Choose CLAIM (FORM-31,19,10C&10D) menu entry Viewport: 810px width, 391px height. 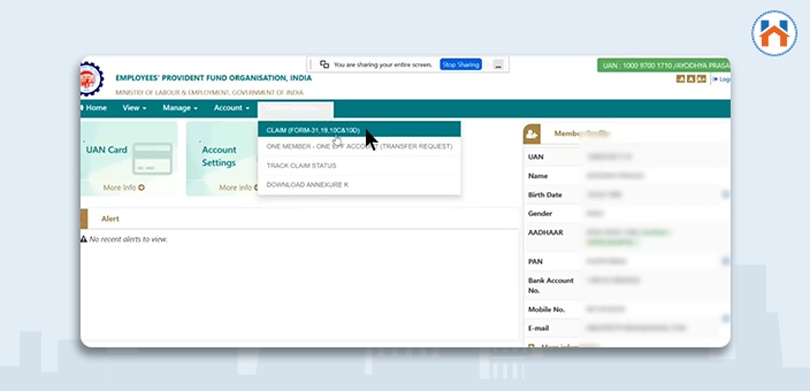click(x=359, y=130)
